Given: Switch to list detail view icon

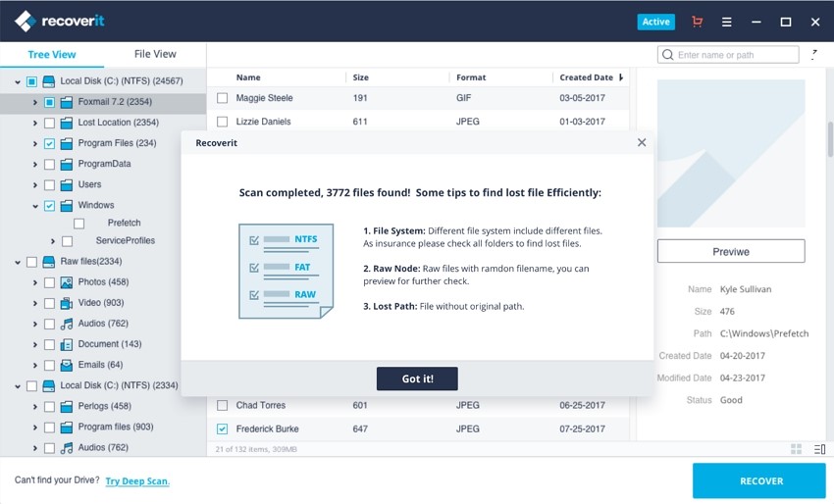Looking at the screenshot, I should [x=819, y=449].
